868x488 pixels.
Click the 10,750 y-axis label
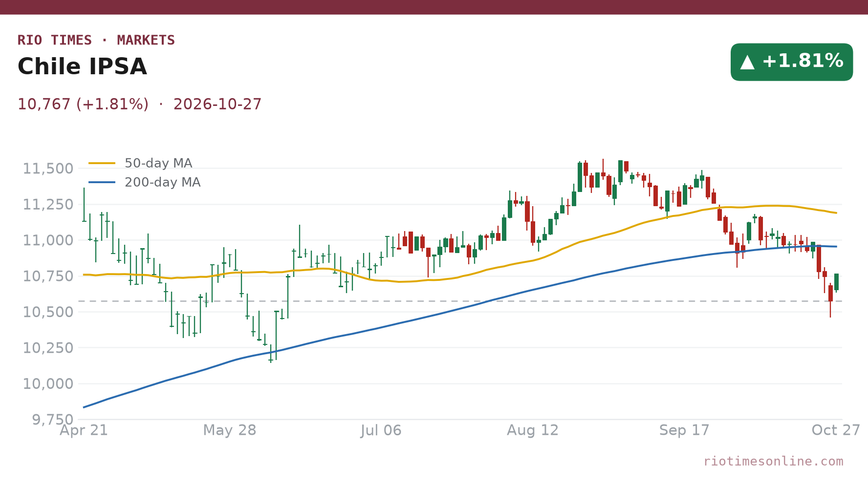[x=48, y=276]
